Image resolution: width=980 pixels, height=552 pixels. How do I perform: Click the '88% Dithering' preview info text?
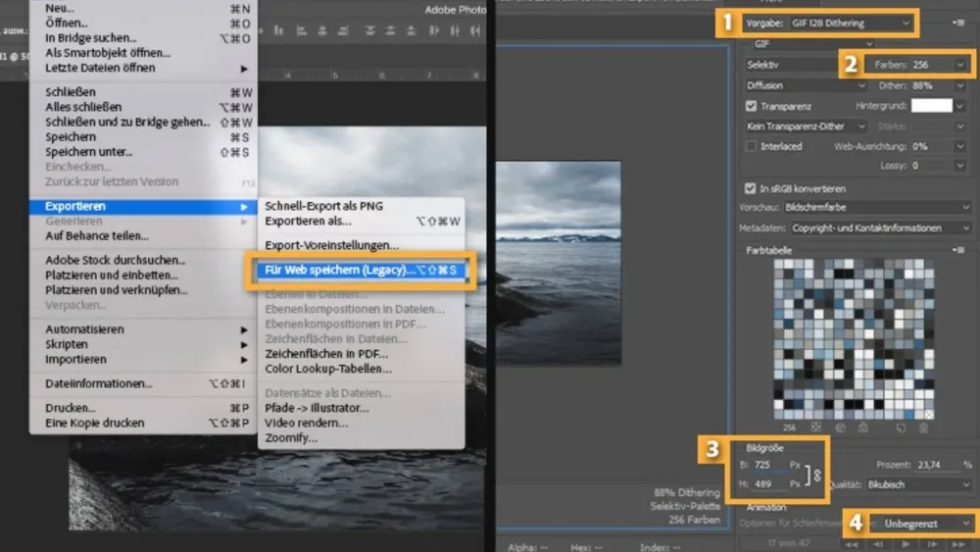(x=687, y=492)
